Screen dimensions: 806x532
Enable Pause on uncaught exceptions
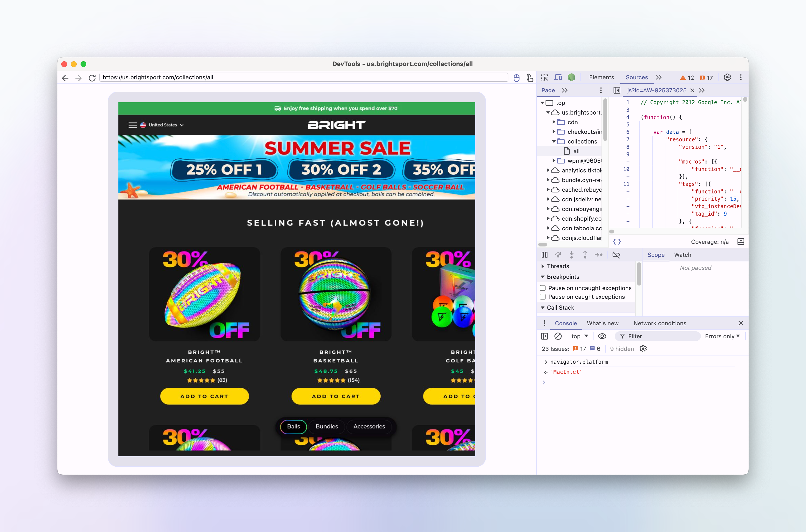(543, 288)
